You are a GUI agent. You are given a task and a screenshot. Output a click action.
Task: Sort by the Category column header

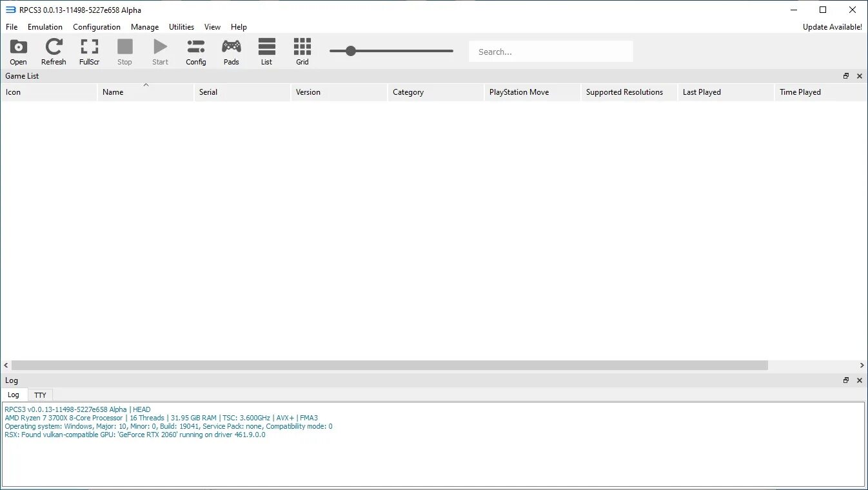pyautogui.click(x=436, y=92)
